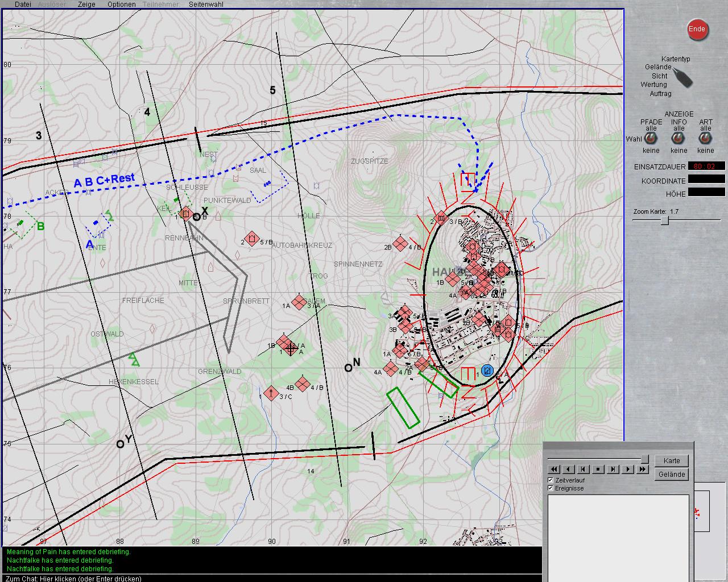Click the Zoom Karte slider handle
The image size is (728, 582).
point(664,221)
